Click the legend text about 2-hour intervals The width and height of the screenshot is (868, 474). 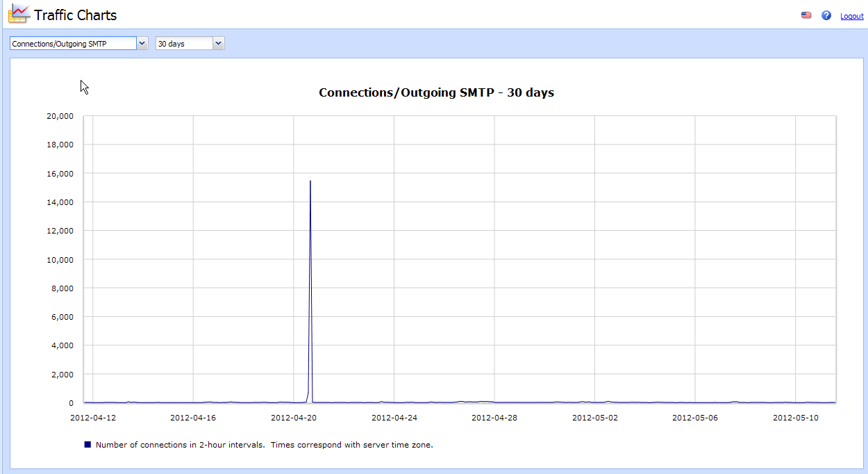[265, 445]
